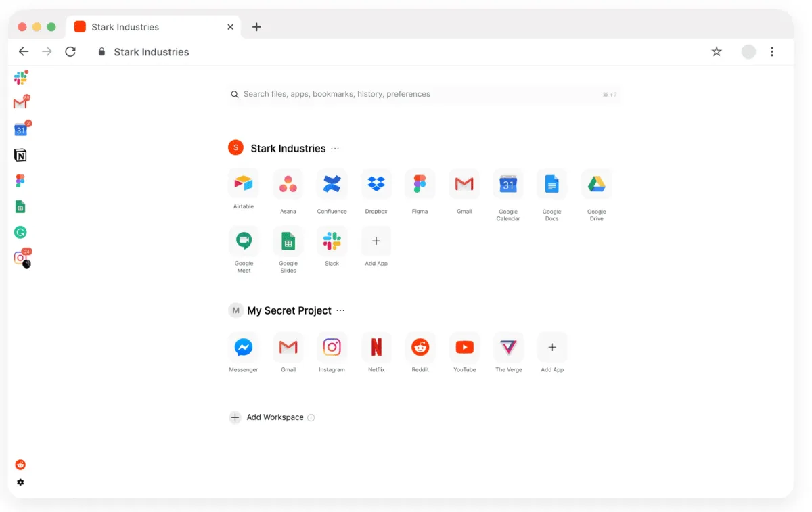Click the Notion icon in the sidebar

point(20,156)
